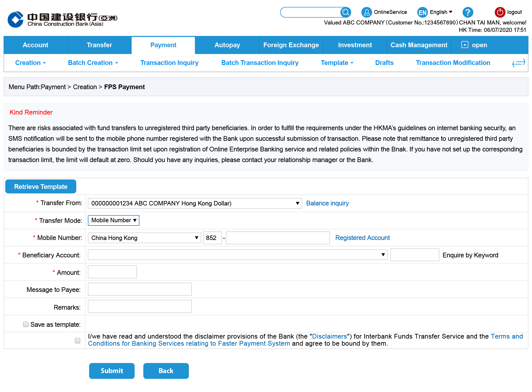532x392 pixels.
Task: Open the Disclaimers link
Action: click(330, 336)
